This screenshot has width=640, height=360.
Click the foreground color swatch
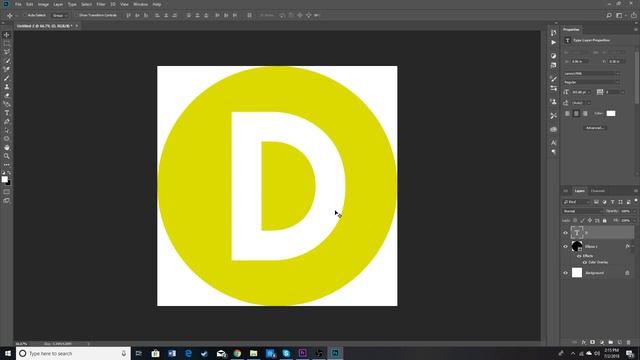(x=4, y=179)
